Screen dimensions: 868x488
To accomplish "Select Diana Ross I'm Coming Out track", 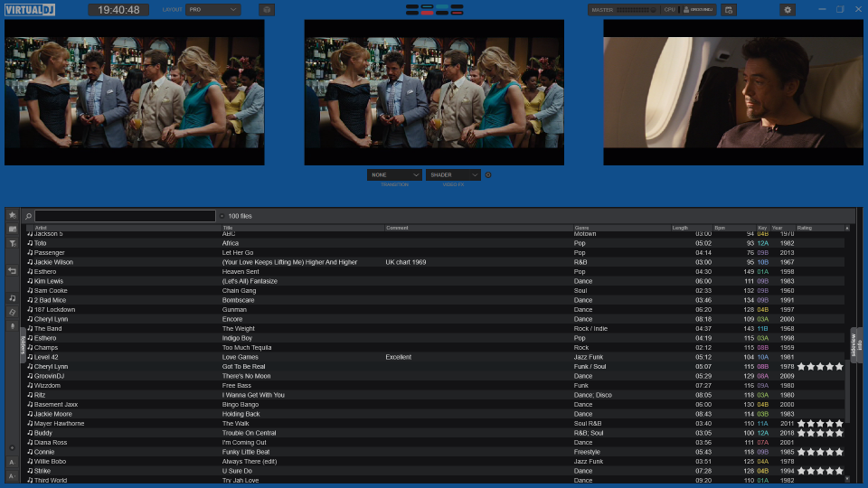I will (x=435, y=443).
